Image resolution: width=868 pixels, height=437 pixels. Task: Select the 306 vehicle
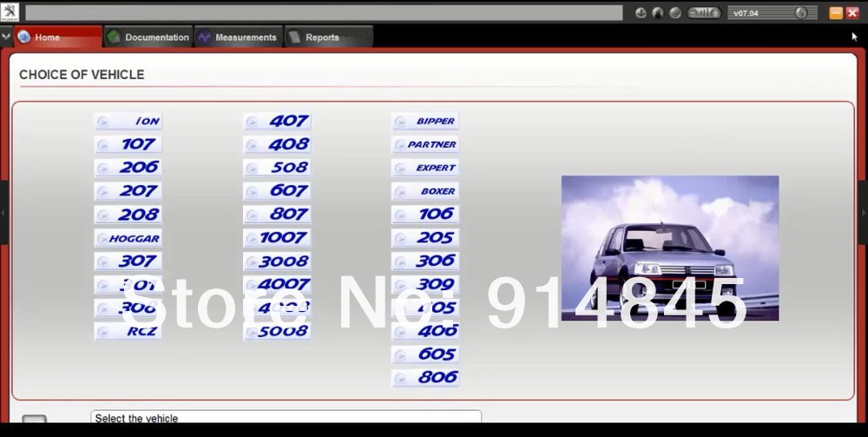click(425, 262)
